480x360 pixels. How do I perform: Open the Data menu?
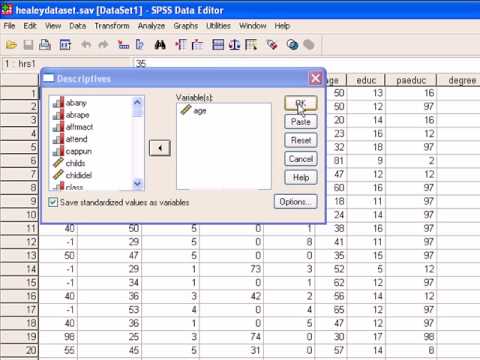pos(78,26)
